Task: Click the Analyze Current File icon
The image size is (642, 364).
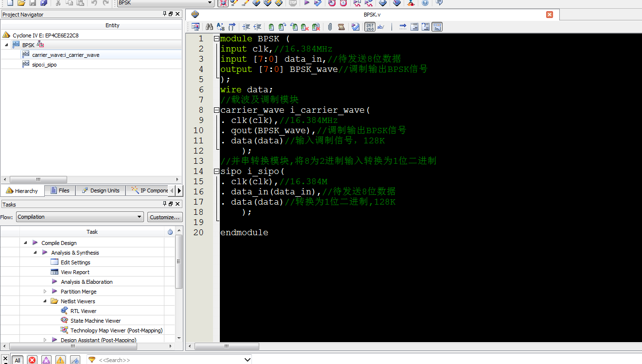Action: (356, 27)
